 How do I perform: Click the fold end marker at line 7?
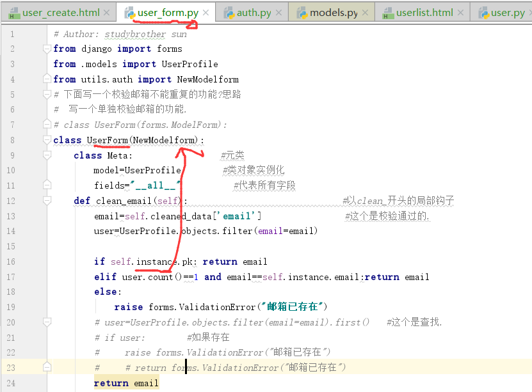47,124
